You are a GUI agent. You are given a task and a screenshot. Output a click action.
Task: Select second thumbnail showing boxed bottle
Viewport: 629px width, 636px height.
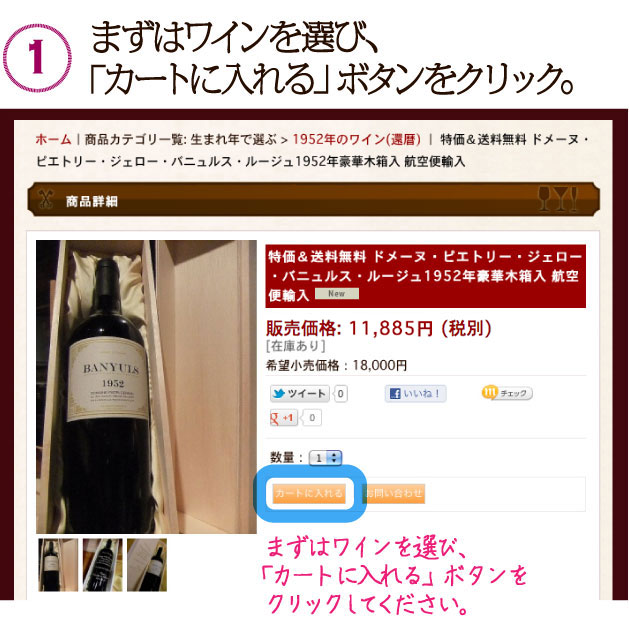pos(102,565)
